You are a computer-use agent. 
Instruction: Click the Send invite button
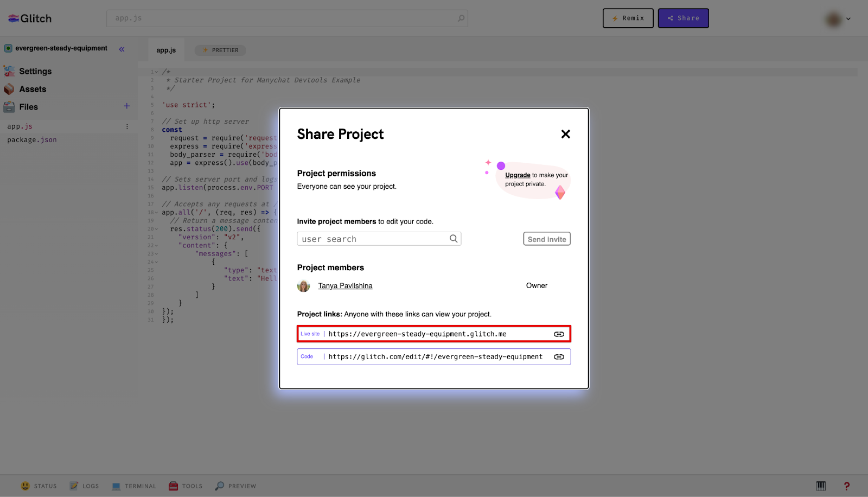[547, 239]
